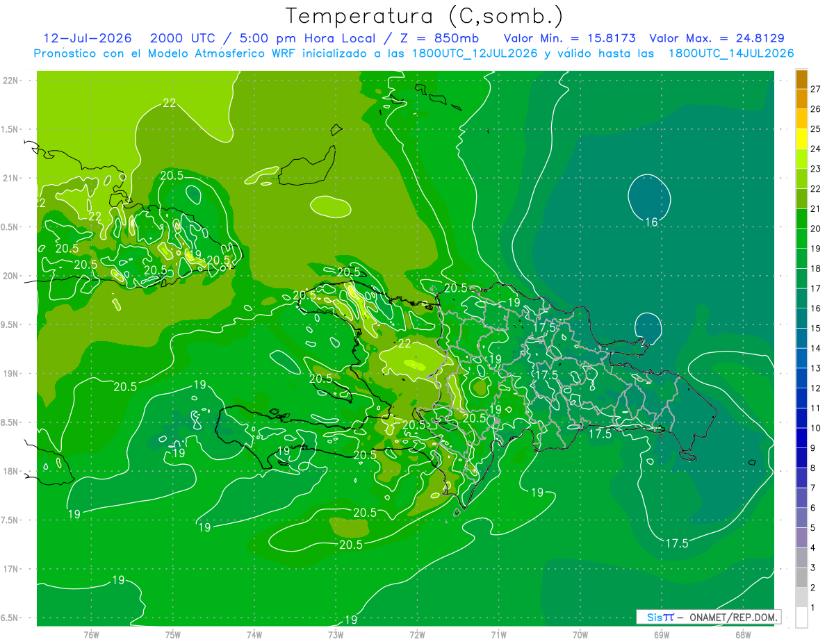Click the "76W" longitude axis label
This screenshot has width=834, height=644.
point(91,634)
